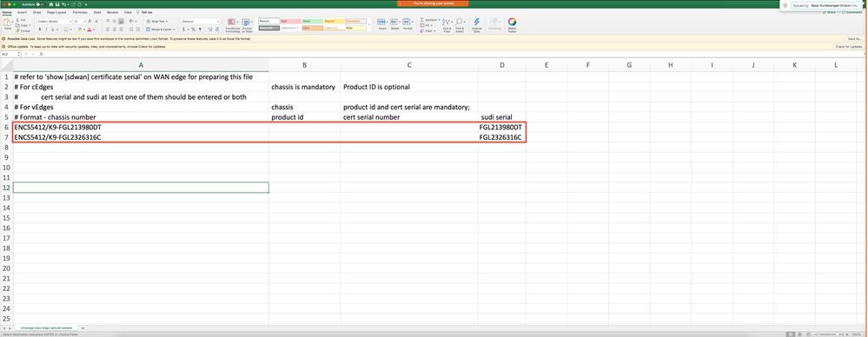Click the Check for Updates button
Viewport: 868px width, 337px height.
pos(849,47)
